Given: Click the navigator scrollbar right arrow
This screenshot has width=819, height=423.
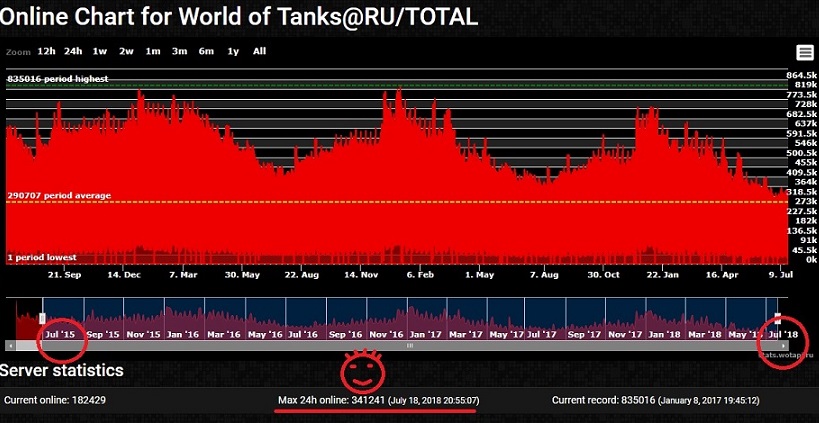Looking at the screenshot, I should [x=783, y=345].
